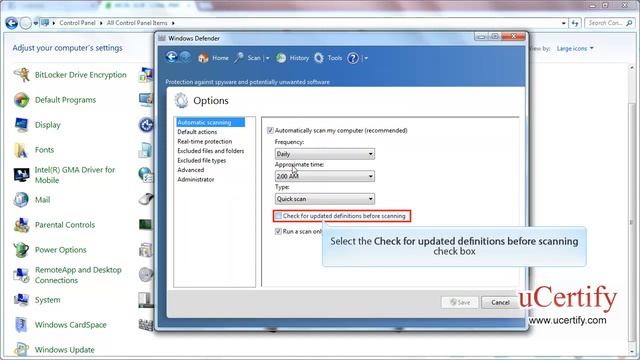Click 'All Control Panel Items' breadcrumb
This screenshot has height=360, width=640.
(137, 23)
